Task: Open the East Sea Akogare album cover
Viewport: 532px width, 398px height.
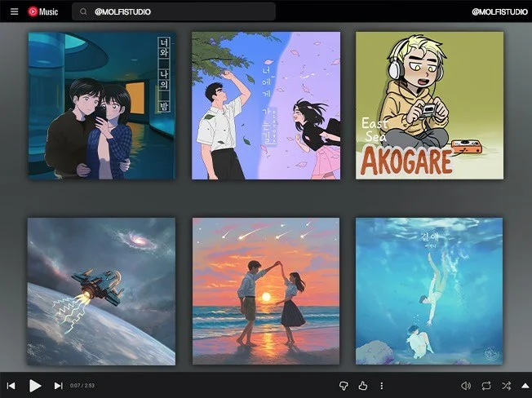Action: coord(429,105)
